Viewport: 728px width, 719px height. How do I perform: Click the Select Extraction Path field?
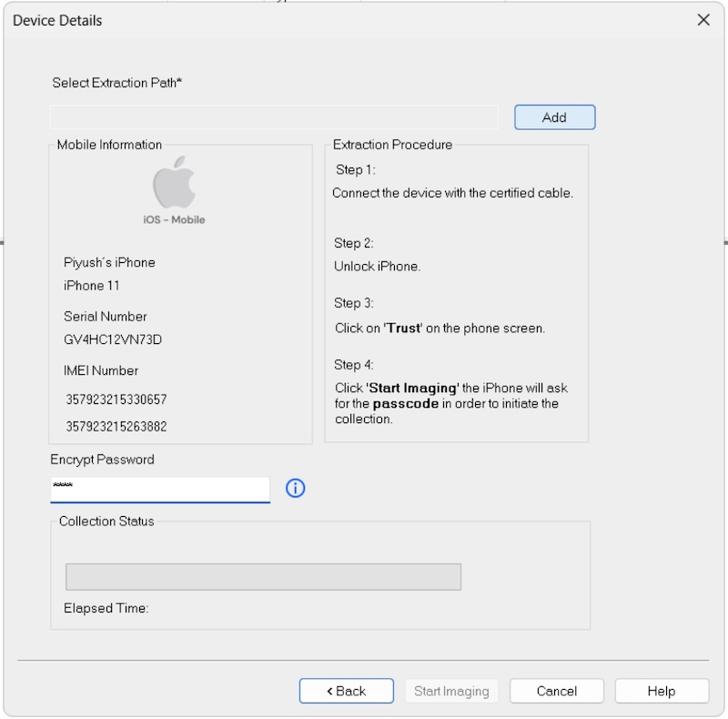[x=273, y=116]
